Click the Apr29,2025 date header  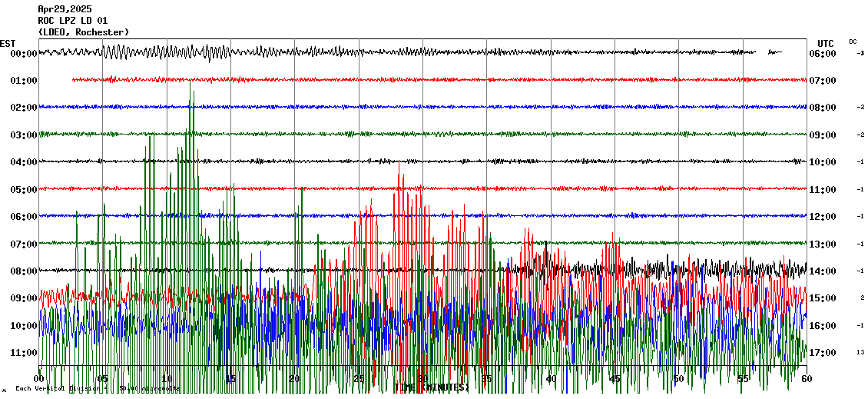point(64,9)
